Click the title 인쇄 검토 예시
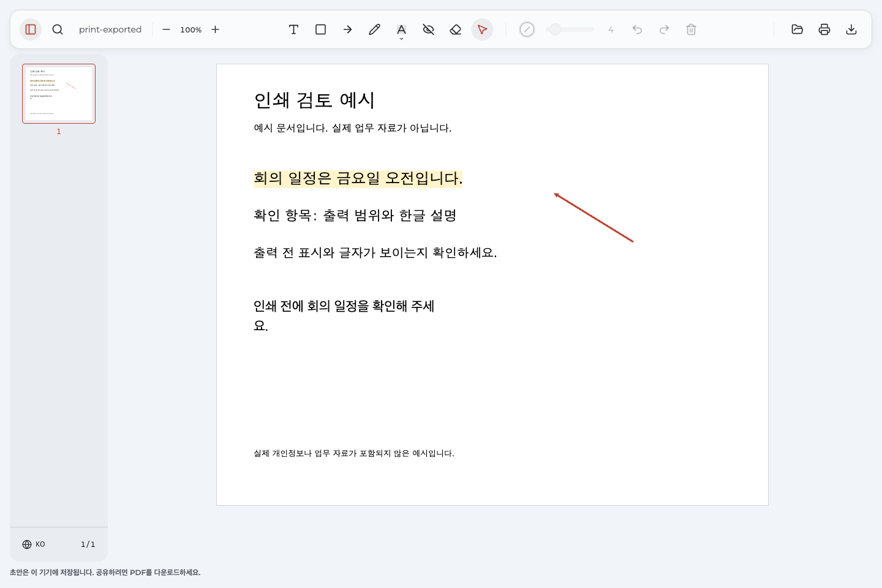 click(314, 100)
